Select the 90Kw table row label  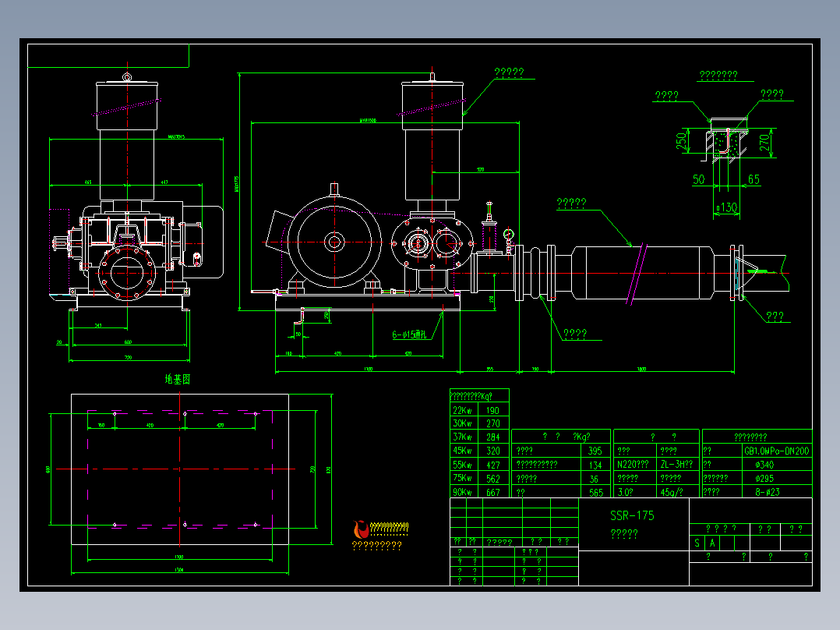tap(462, 492)
